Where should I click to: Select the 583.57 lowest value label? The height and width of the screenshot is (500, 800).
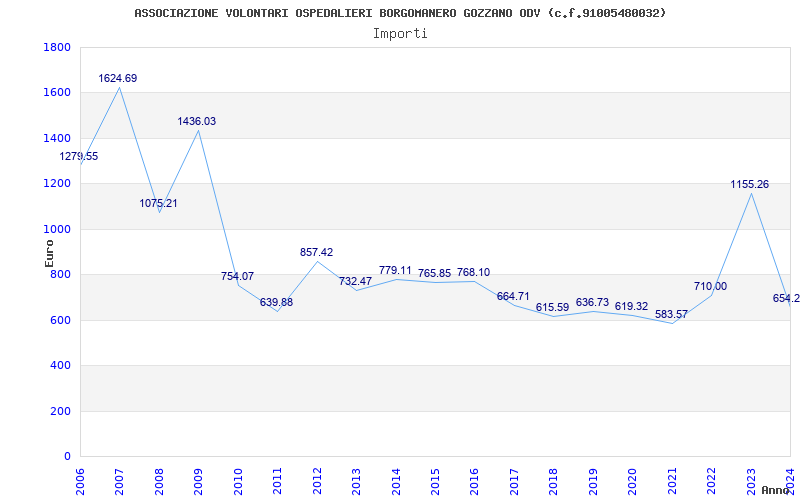(670, 314)
